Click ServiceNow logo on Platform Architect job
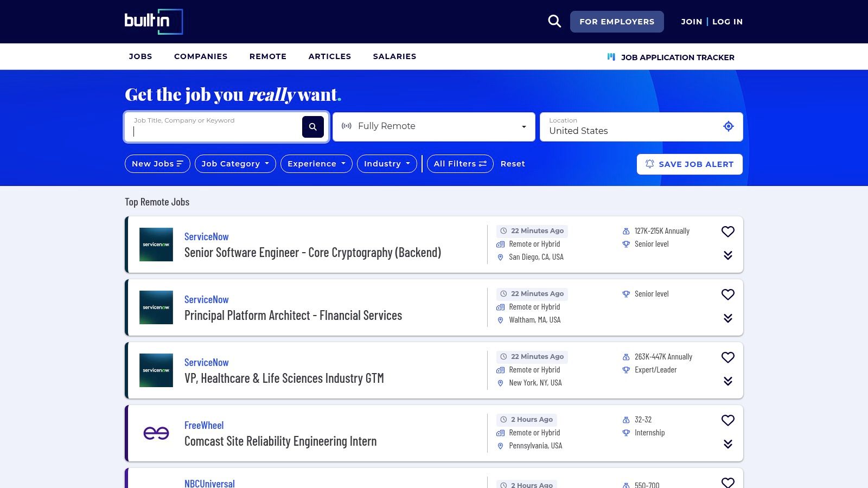 156,307
